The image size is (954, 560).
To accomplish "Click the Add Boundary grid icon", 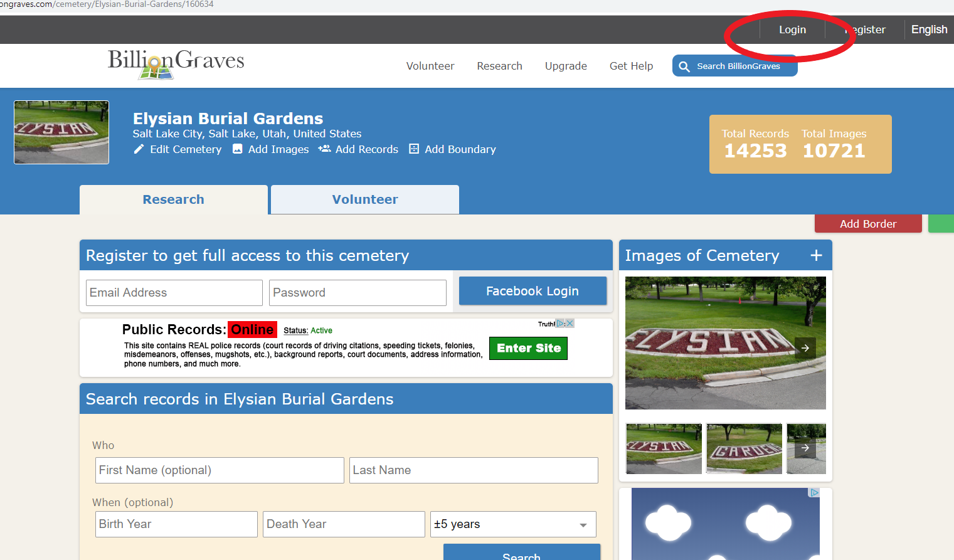I will pos(414,149).
